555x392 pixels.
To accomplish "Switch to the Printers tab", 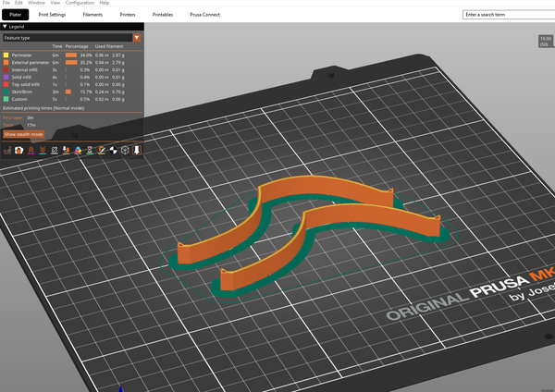I will click(x=128, y=15).
